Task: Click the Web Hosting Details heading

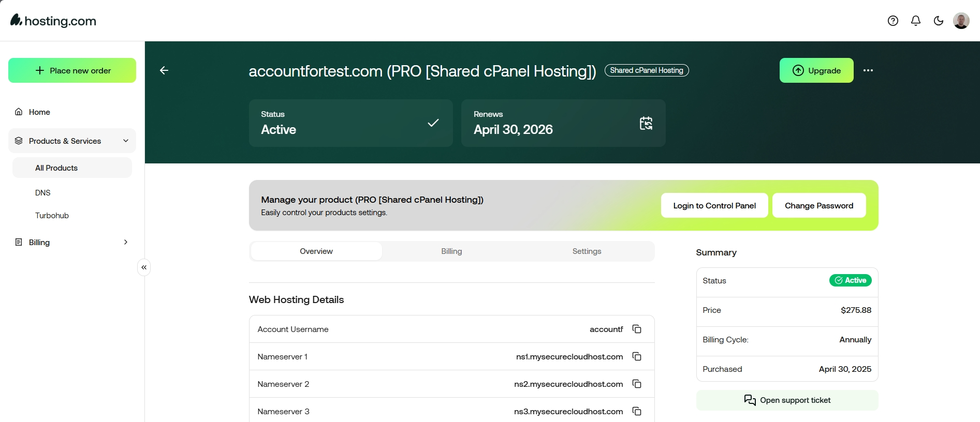Action: coord(296,299)
